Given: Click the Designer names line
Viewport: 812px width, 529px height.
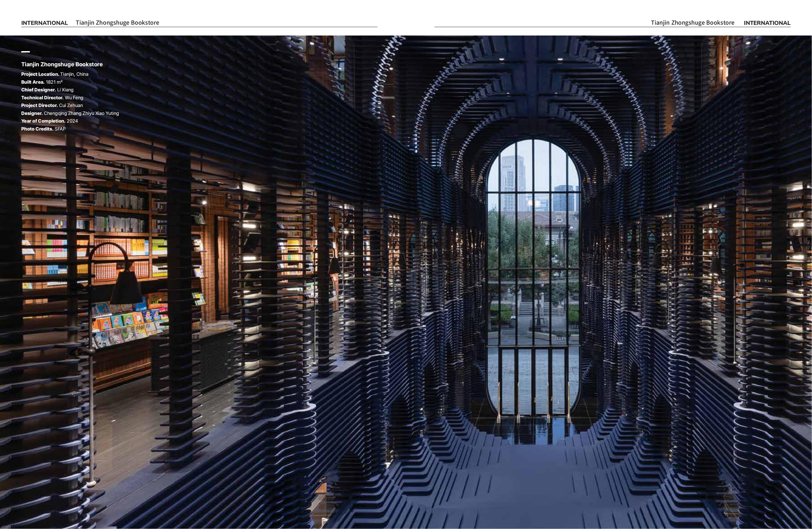Looking at the screenshot, I should 70,113.
